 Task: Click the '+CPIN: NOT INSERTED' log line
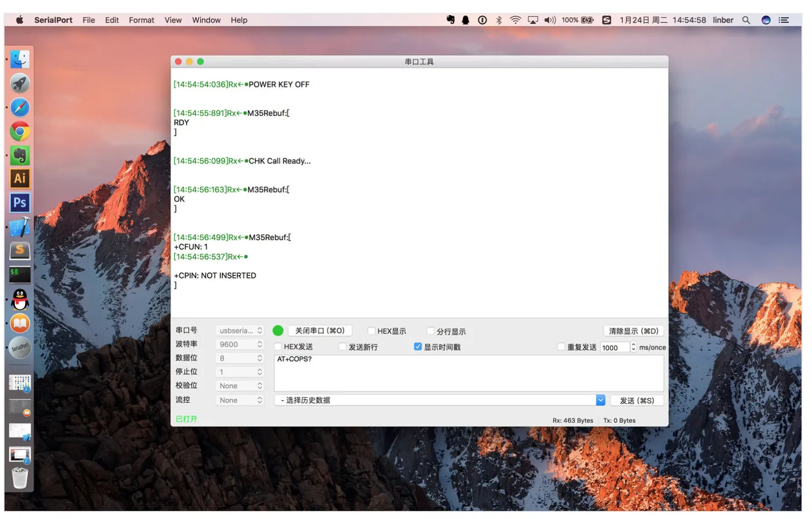pyautogui.click(x=215, y=275)
